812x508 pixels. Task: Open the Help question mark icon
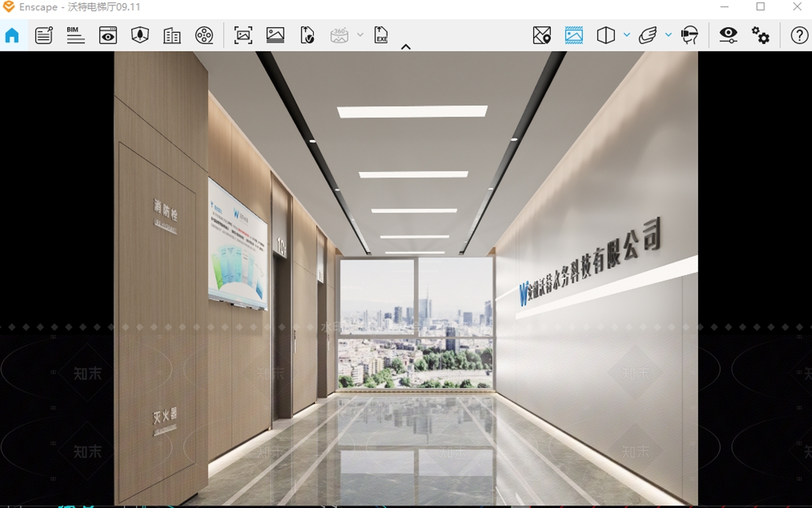799,36
